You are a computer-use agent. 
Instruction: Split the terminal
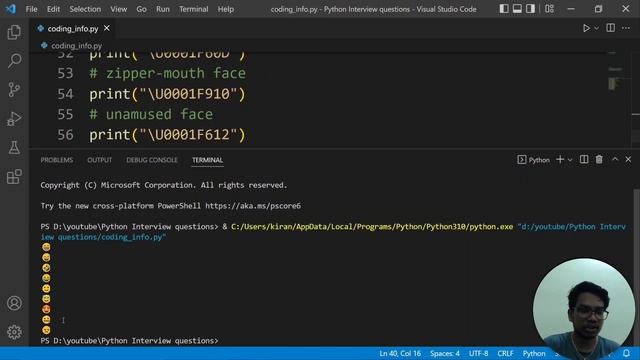pos(584,160)
